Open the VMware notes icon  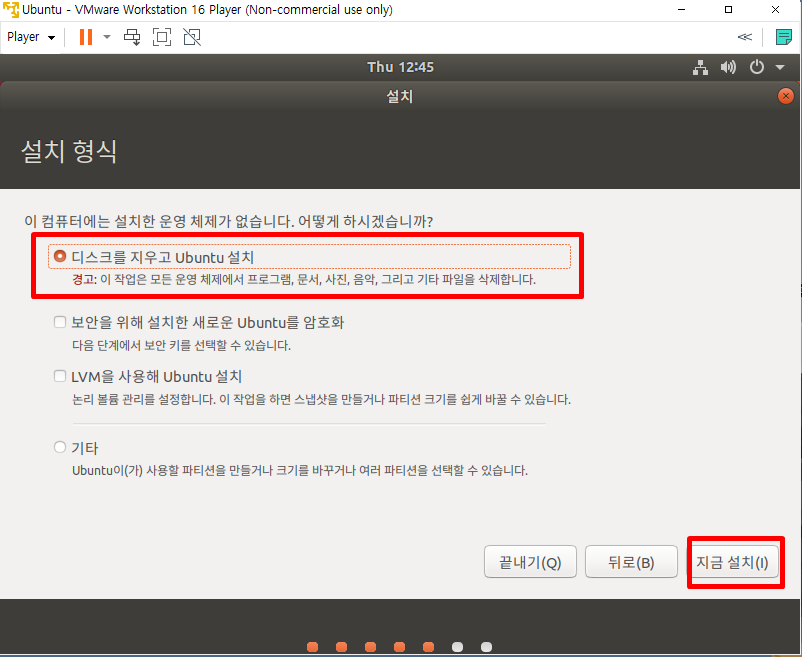click(x=784, y=37)
